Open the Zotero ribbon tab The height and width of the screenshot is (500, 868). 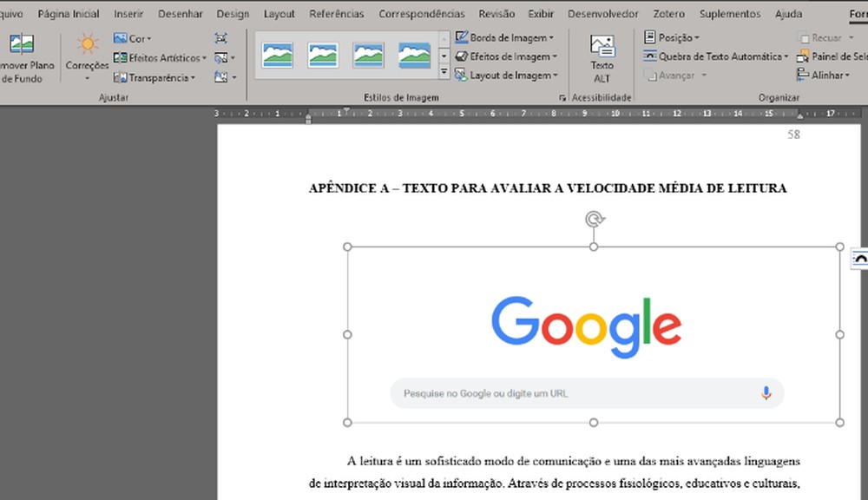click(x=668, y=13)
